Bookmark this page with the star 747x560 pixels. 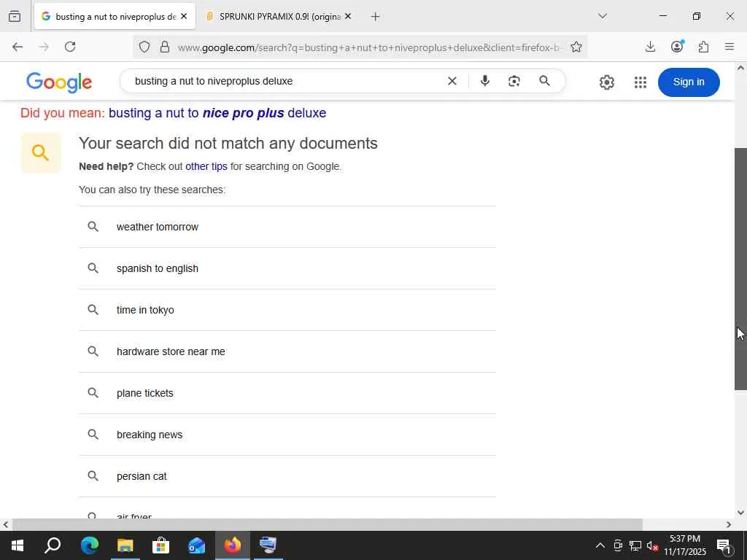point(576,47)
